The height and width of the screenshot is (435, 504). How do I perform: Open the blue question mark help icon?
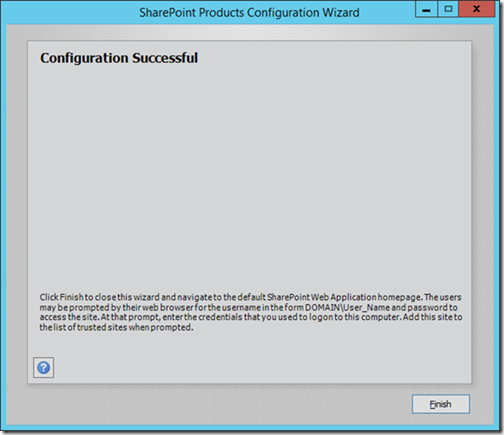click(x=43, y=368)
